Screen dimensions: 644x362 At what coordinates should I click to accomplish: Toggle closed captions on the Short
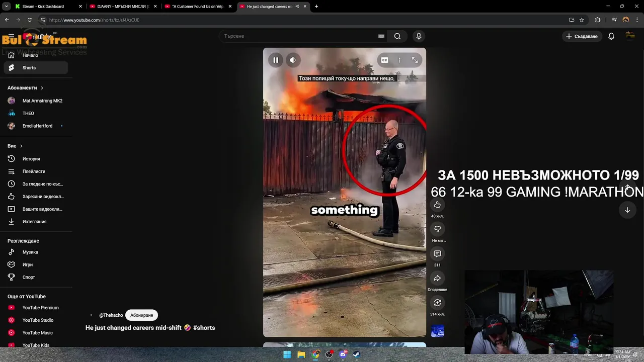click(x=384, y=60)
